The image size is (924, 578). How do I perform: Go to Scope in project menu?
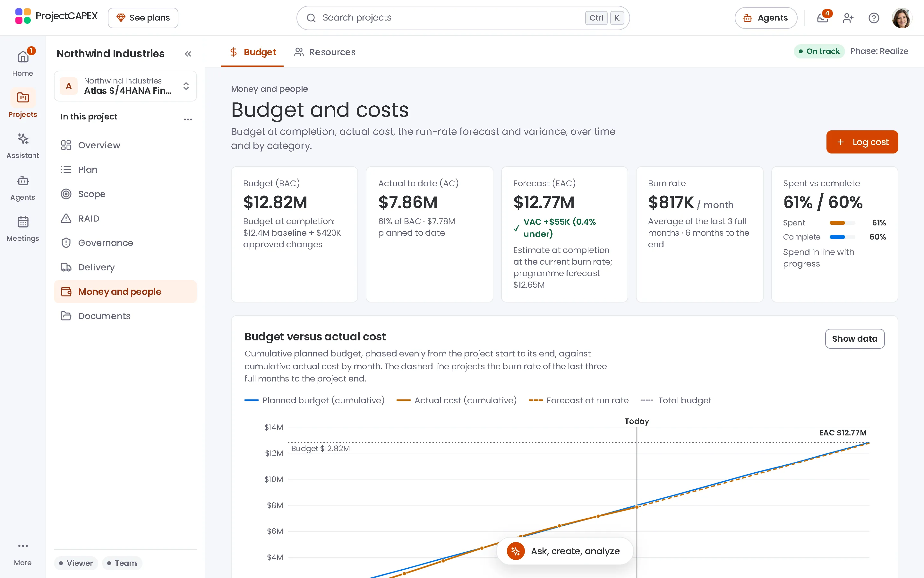coord(126,194)
